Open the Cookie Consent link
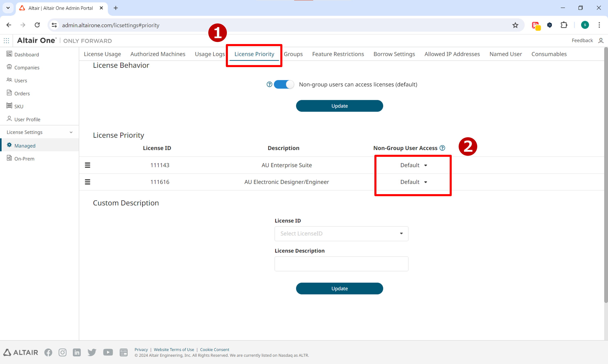The image size is (608, 364). [x=214, y=349]
